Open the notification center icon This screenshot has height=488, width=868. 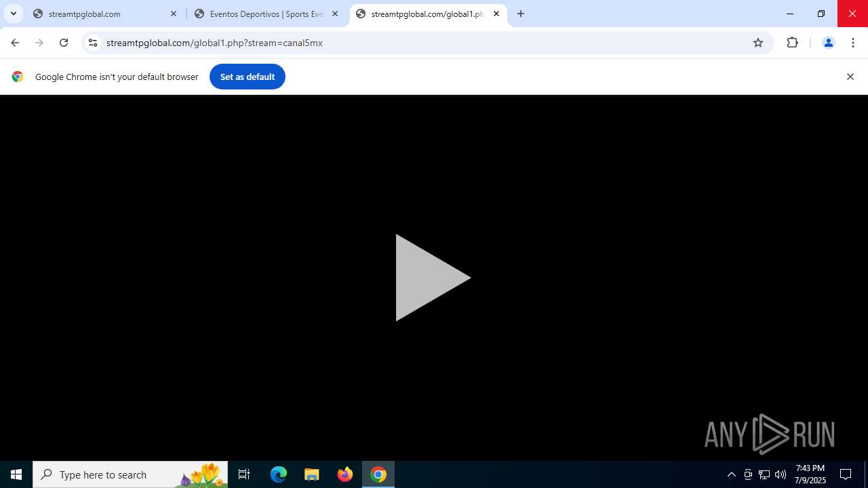click(846, 474)
